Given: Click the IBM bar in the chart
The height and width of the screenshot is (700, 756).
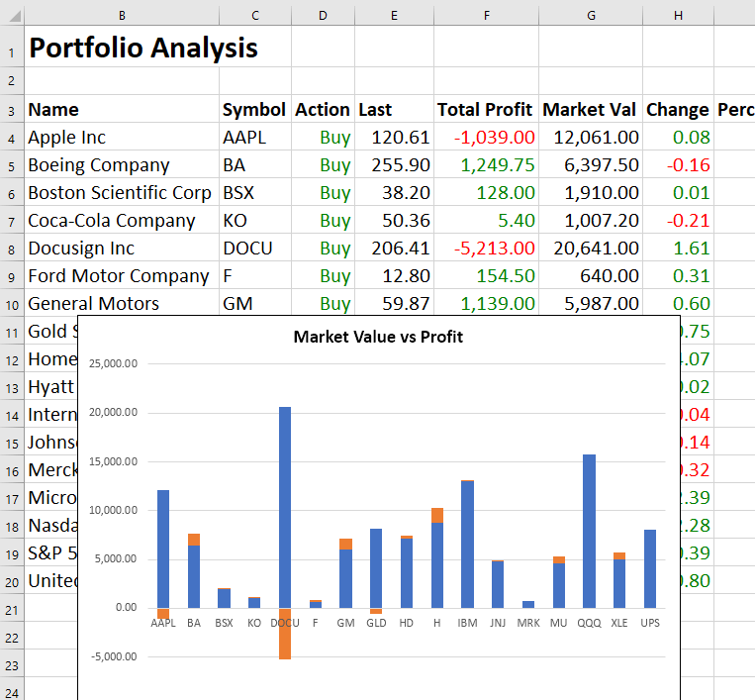Looking at the screenshot, I should pos(467,544).
